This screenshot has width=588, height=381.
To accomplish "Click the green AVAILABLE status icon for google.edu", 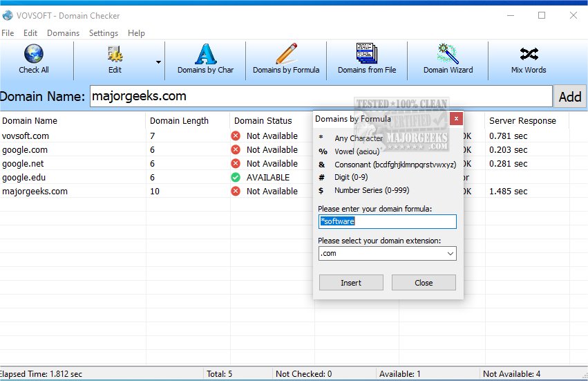I will [236, 177].
